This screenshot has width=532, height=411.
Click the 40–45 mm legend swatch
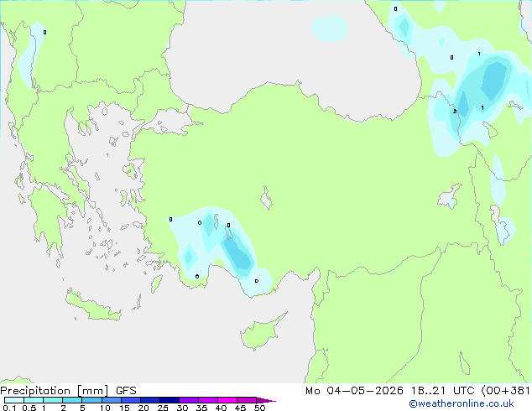[x=227, y=400]
